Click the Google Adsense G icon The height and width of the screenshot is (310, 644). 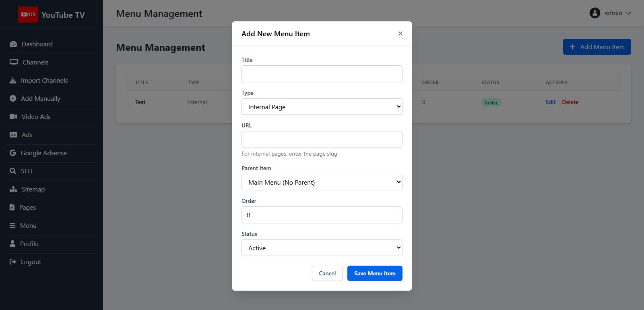(x=13, y=153)
